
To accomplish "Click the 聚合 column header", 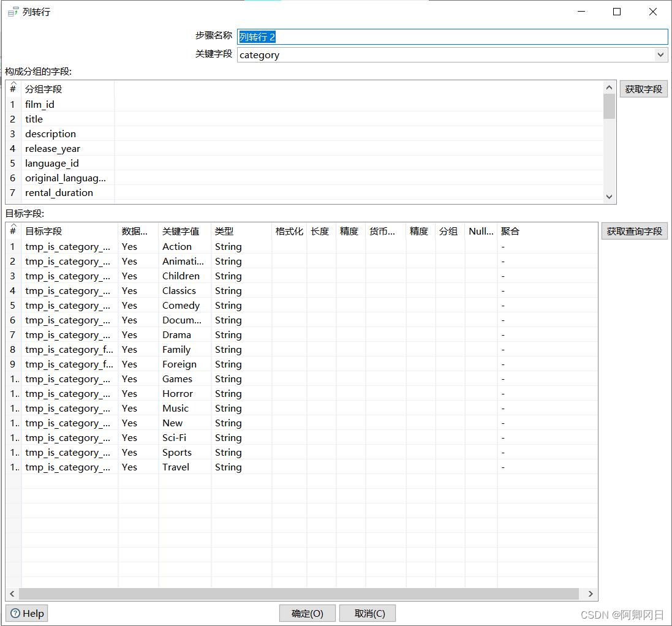I will pyautogui.click(x=510, y=231).
